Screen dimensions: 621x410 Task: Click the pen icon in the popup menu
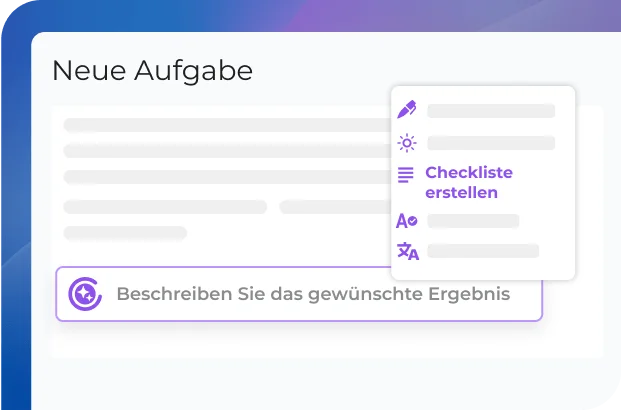(x=407, y=110)
